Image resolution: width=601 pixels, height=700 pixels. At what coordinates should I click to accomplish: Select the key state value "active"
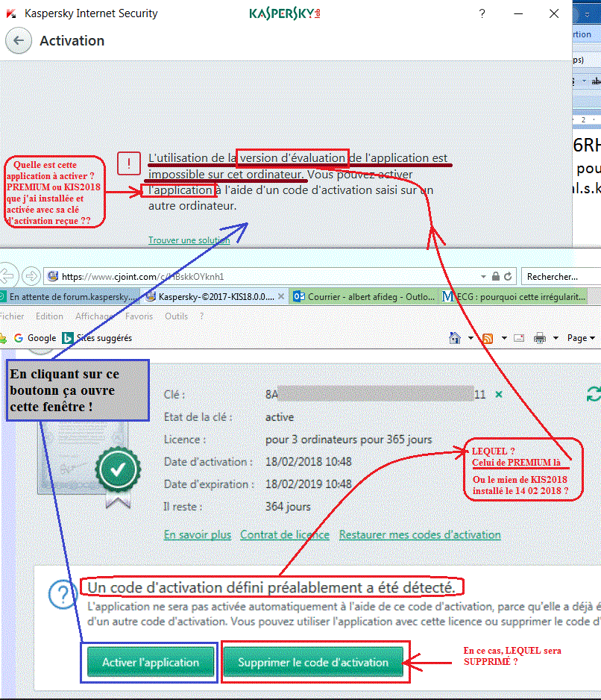point(280,417)
